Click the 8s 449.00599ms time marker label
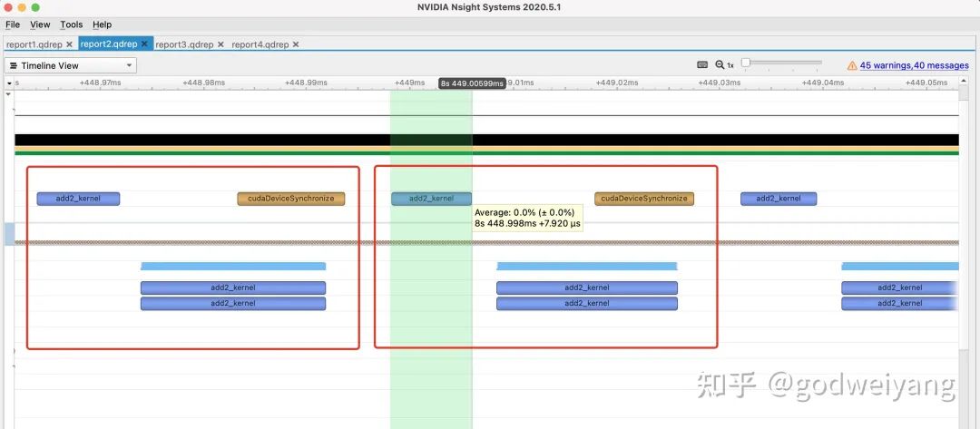This screenshot has height=429, width=980. pos(472,83)
